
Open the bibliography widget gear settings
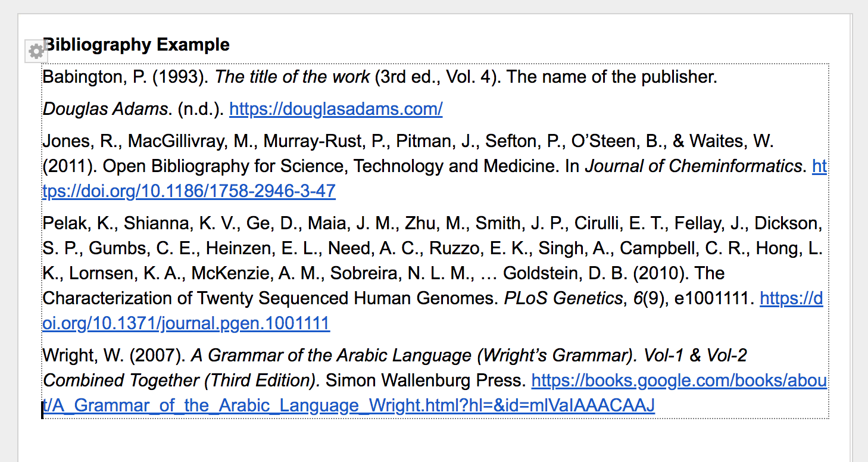pos(36,52)
